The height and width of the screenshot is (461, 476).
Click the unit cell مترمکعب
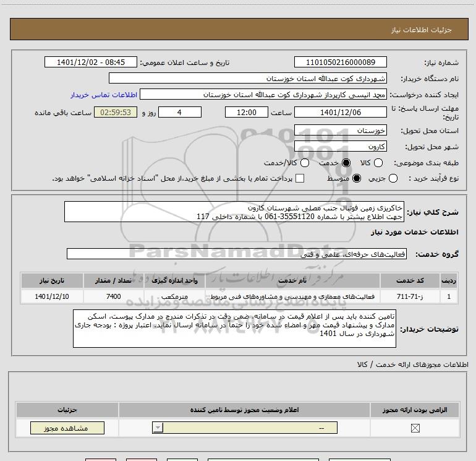pyautogui.click(x=174, y=296)
